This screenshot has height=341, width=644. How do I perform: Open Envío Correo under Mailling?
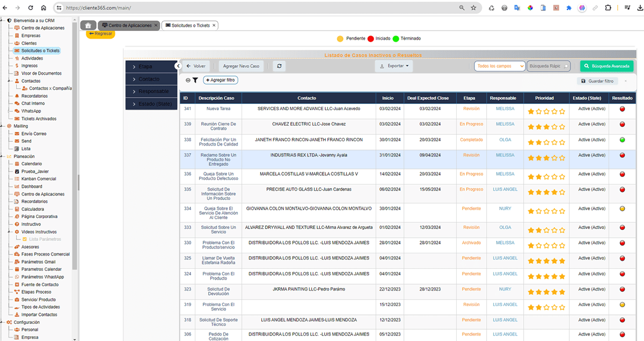point(34,134)
